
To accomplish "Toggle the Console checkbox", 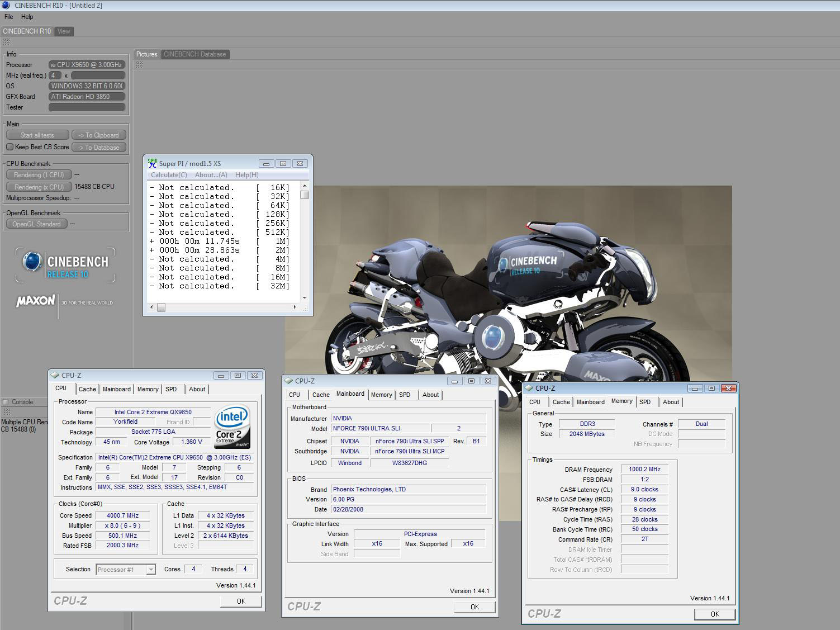I will pyautogui.click(x=6, y=402).
